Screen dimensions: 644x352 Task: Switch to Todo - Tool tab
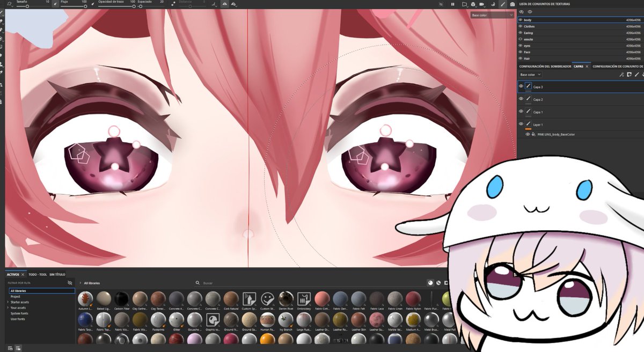38,274
